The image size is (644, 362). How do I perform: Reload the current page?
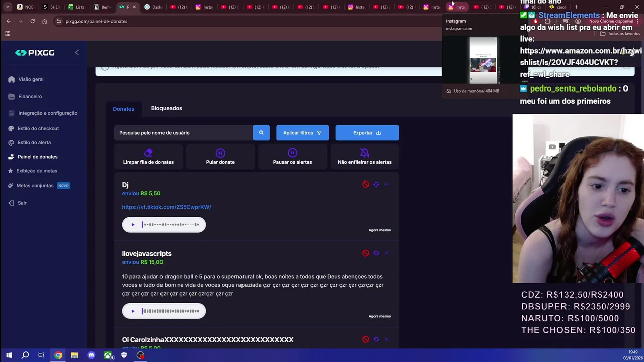point(32,21)
